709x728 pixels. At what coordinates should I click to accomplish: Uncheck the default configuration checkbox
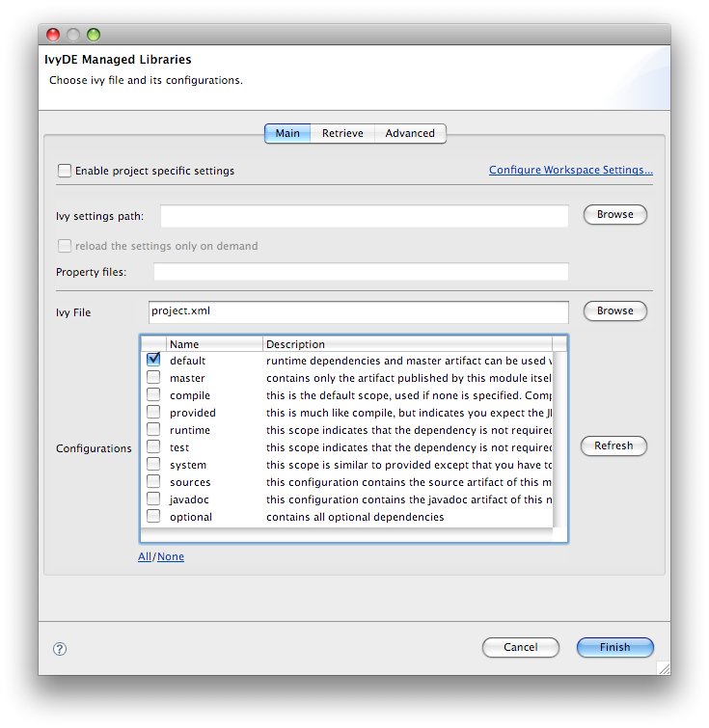click(153, 360)
